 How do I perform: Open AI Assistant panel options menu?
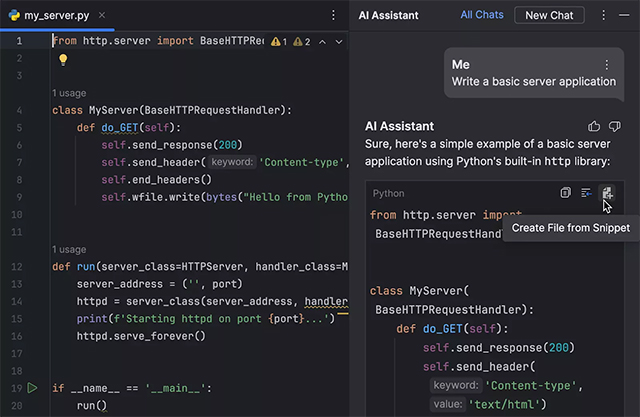pos(603,16)
